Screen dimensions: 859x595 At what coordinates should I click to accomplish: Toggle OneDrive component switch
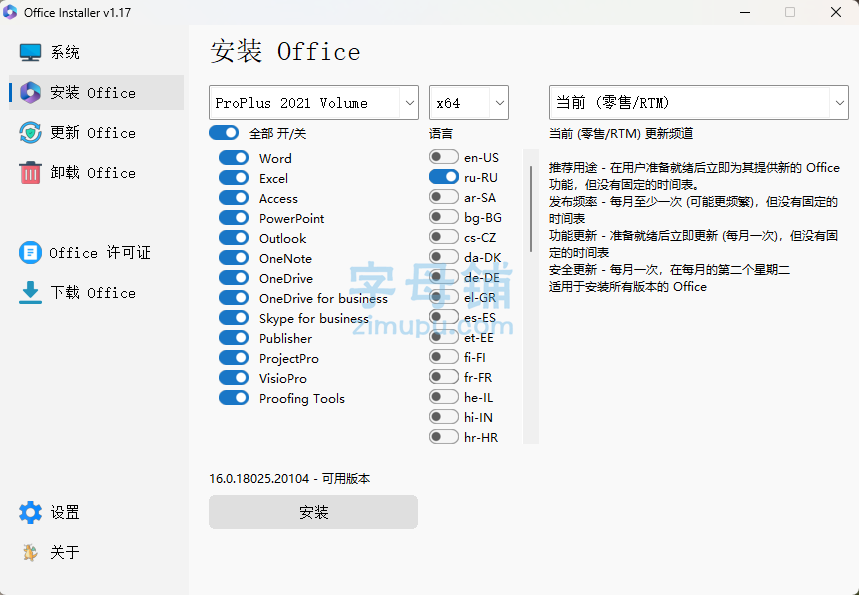point(234,278)
